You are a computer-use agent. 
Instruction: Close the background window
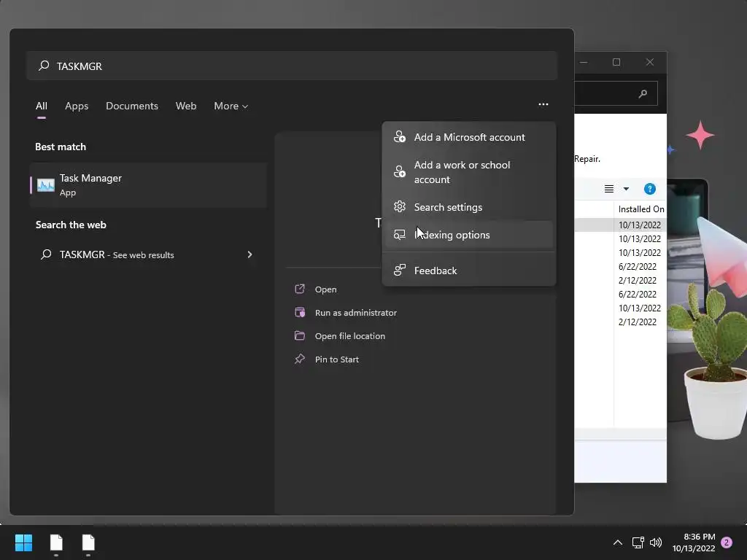(x=650, y=63)
